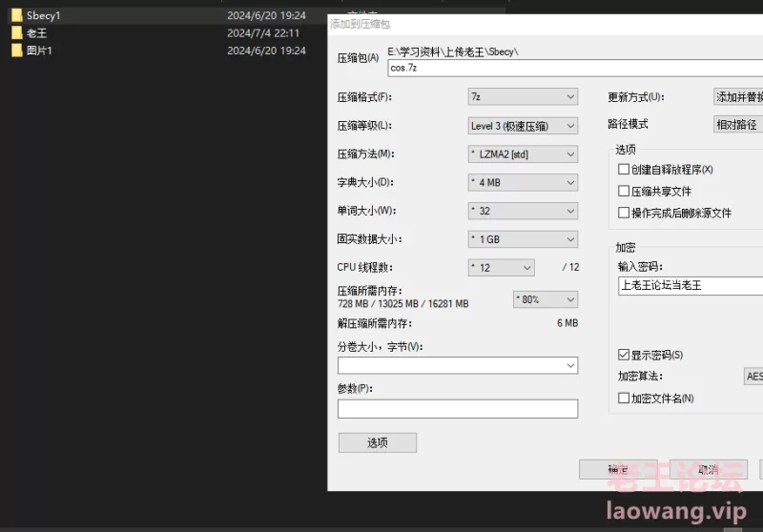The image size is (763, 532).
Task: Click the 选项 button
Action: pyautogui.click(x=378, y=442)
